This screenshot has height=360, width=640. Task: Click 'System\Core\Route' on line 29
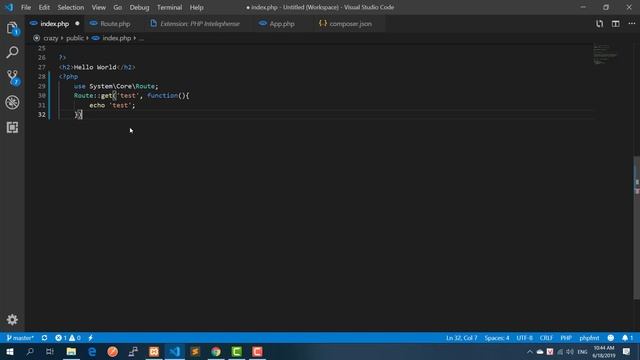tap(122, 86)
